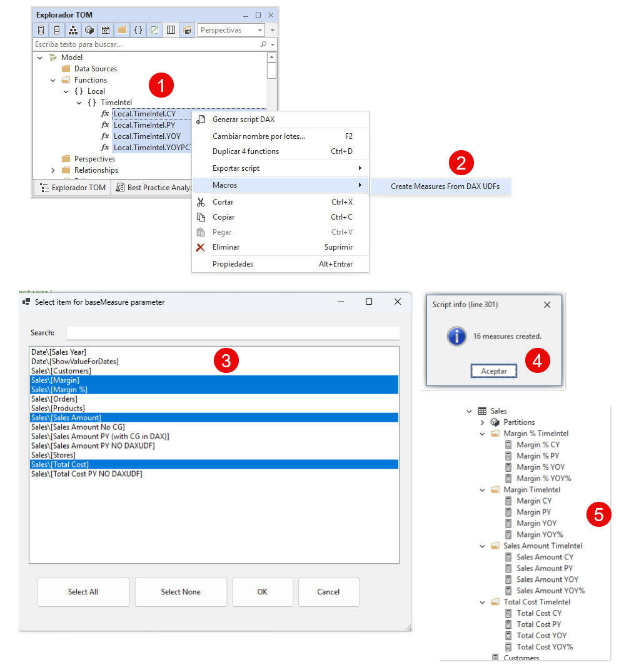Switch to the Explorador TOM tab
This screenshot has width=634, height=672.
[x=73, y=188]
